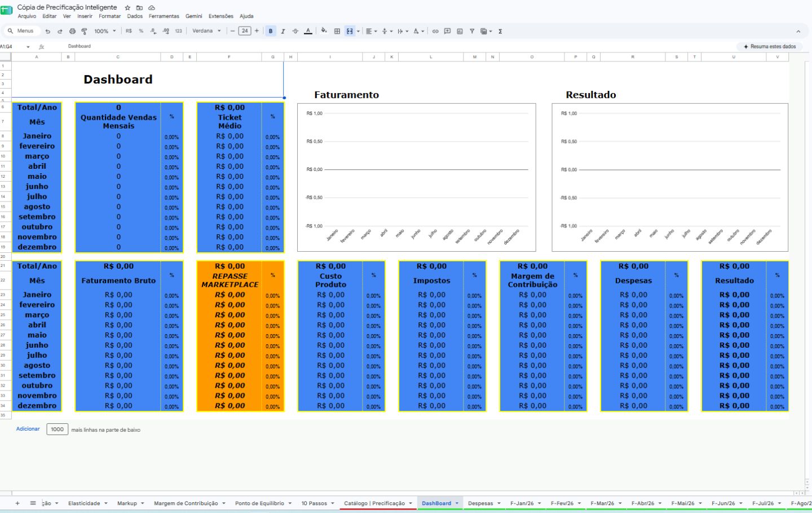Click the insert comment icon
Screen dimensions: 812x513
tap(447, 32)
